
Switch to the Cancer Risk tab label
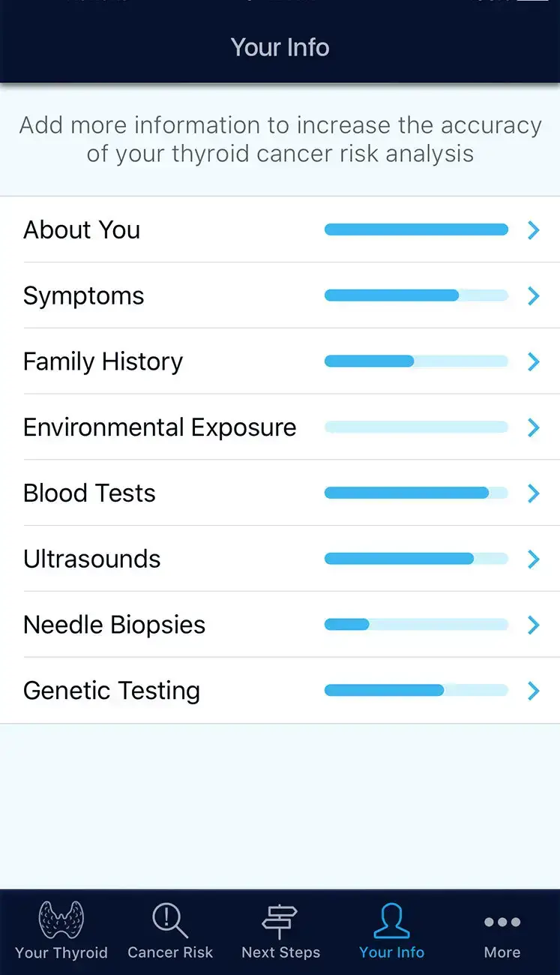pyautogui.click(x=170, y=952)
